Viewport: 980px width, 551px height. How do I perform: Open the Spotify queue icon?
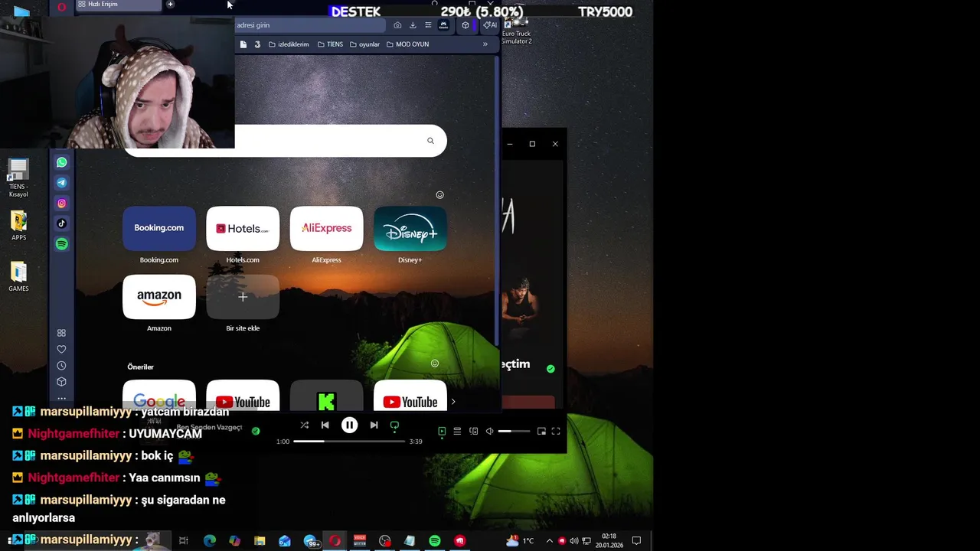click(x=457, y=432)
